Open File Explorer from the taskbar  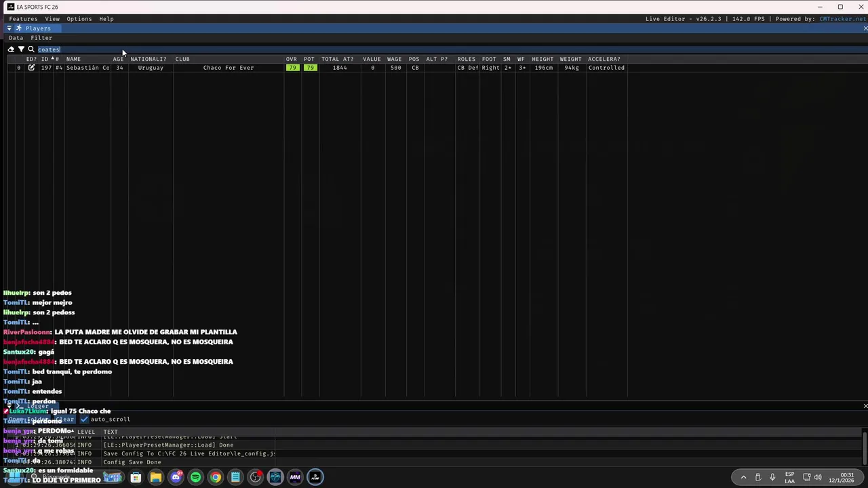[155, 477]
